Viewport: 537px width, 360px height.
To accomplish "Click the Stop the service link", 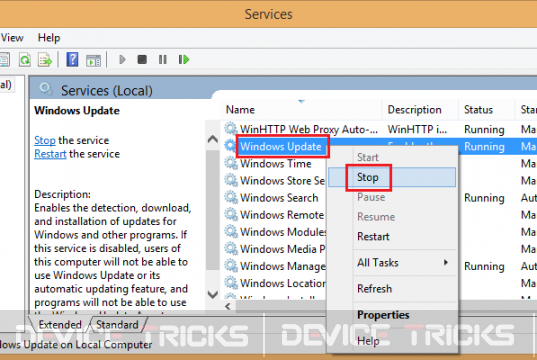I will pos(45,140).
